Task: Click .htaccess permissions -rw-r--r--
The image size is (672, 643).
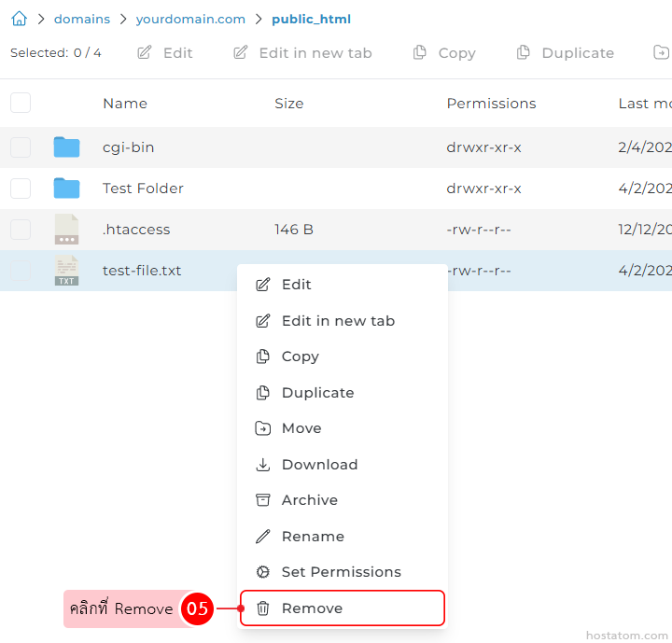Action: click(479, 230)
